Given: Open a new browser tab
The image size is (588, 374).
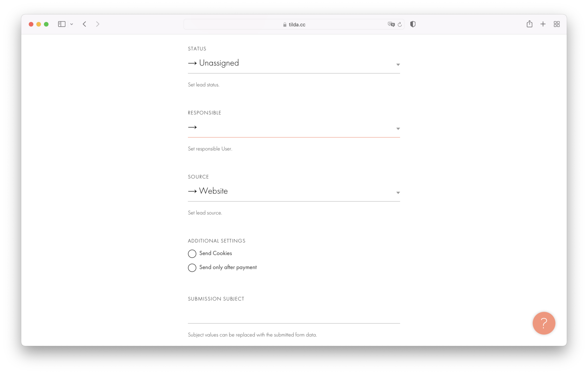Looking at the screenshot, I should pyautogui.click(x=543, y=24).
